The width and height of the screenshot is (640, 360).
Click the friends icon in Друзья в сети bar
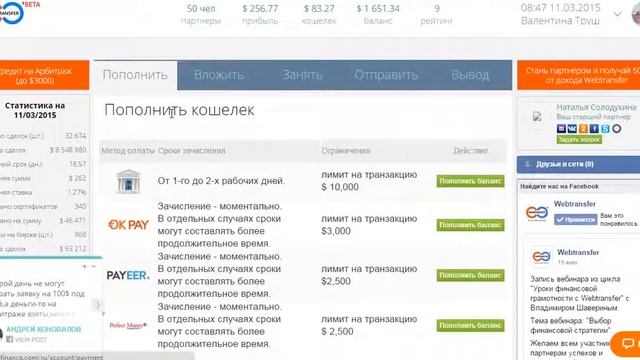pyautogui.click(x=527, y=164)
